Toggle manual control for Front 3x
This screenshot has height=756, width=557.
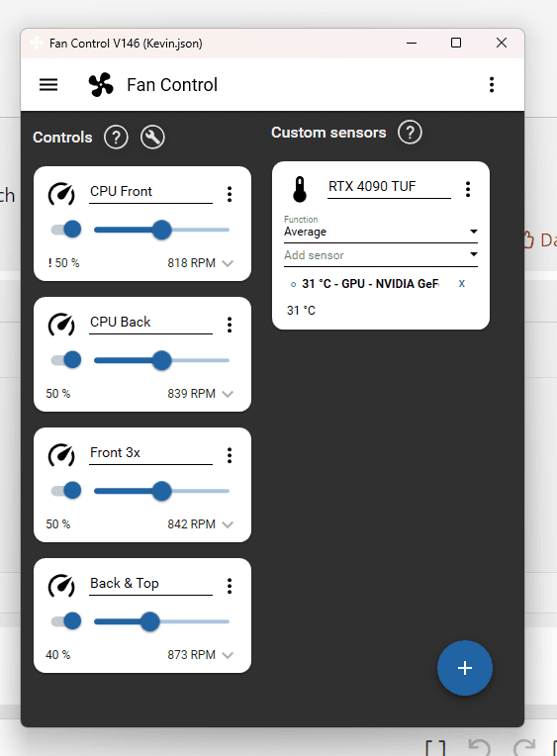click(x=66, y=491)
